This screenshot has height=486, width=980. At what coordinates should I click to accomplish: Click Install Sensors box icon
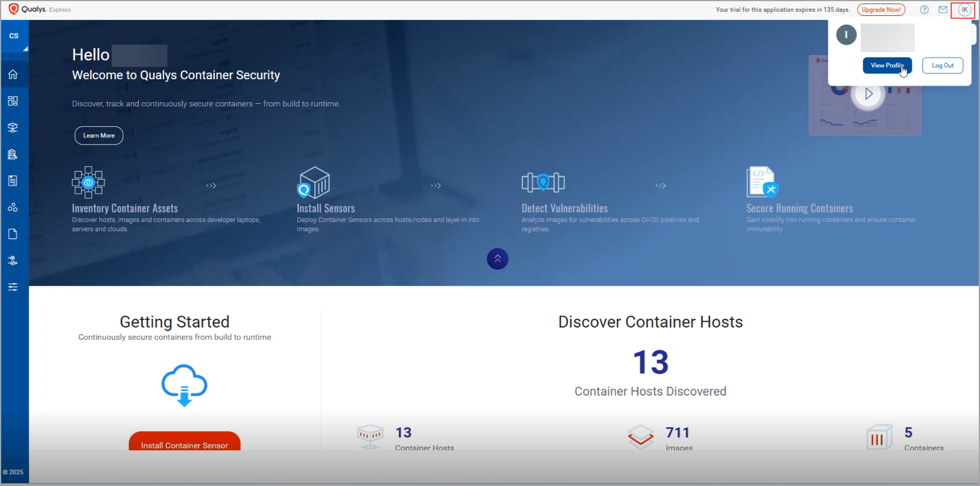[x=313, y=183]
